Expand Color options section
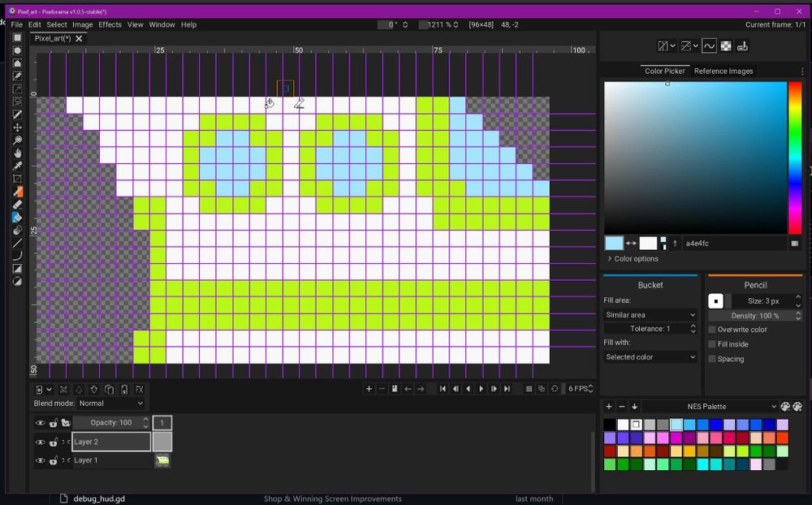 (633, 258)
